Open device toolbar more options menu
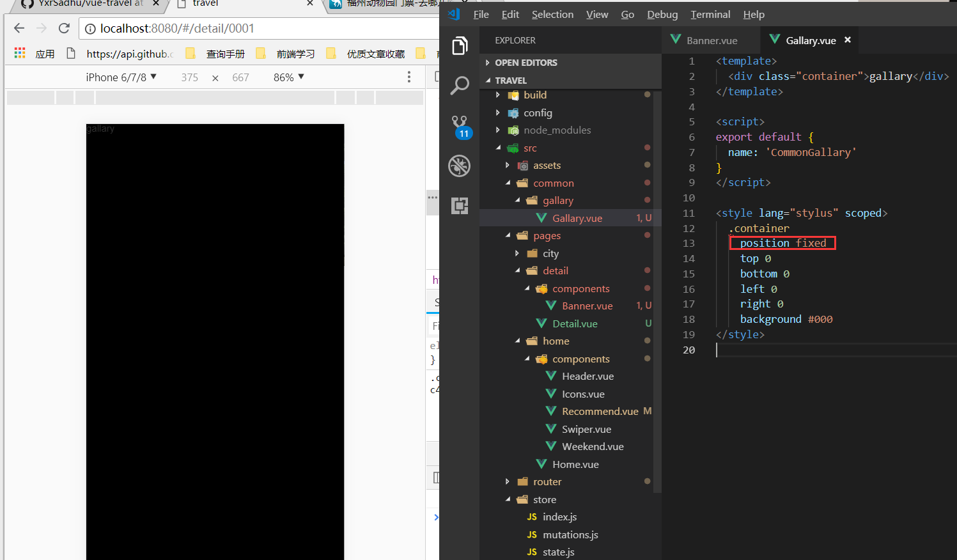 [x=409, y=77]
